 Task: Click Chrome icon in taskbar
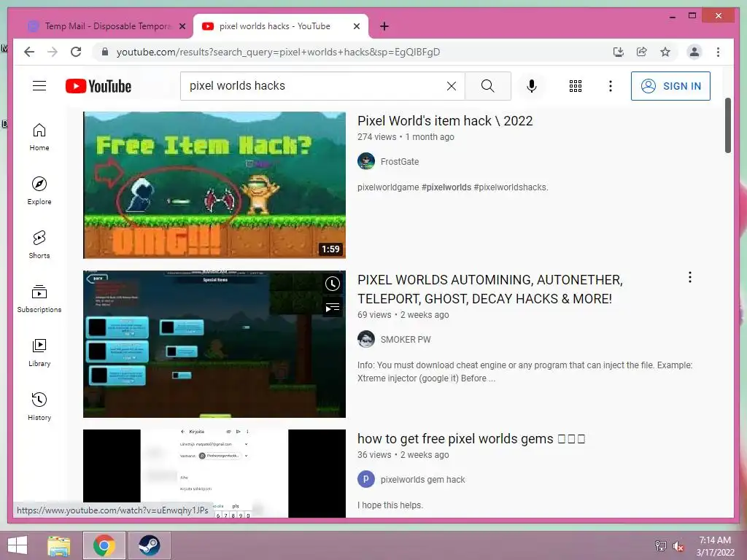click(x=104, y=545)
